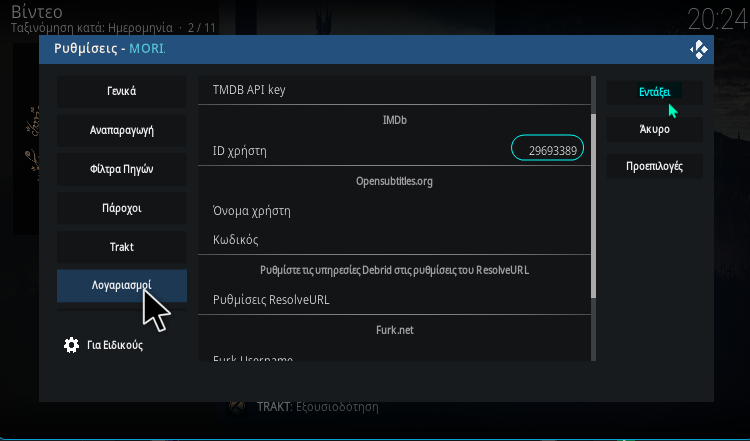
Task: Cancel changes with the Άκυρο button
Action: pyautogui.click(x=654, y=129)
